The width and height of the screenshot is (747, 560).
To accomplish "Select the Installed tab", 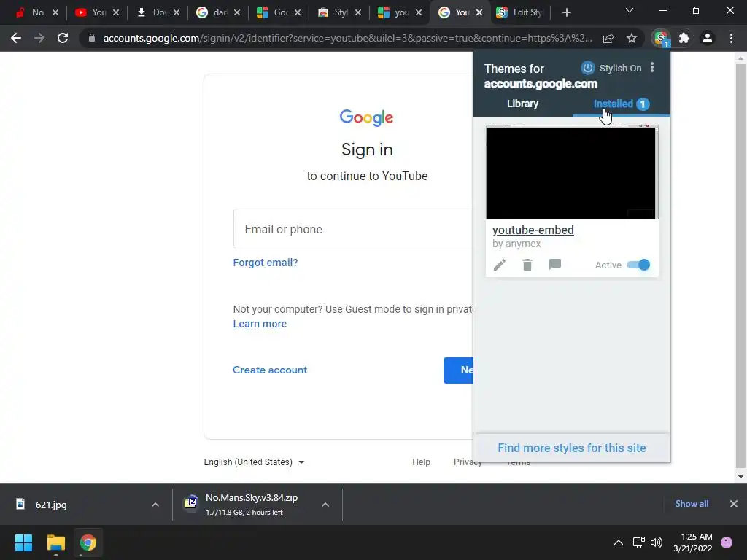I will point(622,104).
